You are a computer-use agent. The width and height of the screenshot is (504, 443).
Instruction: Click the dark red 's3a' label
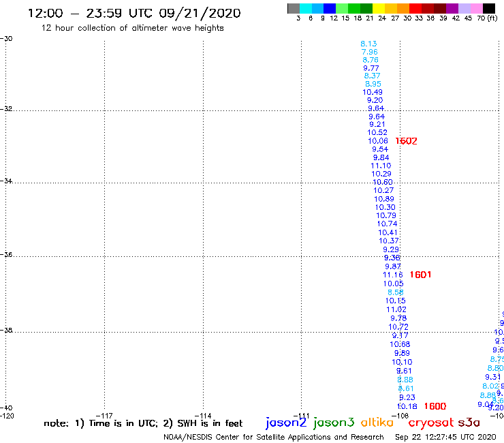click(x=469, y=423)
